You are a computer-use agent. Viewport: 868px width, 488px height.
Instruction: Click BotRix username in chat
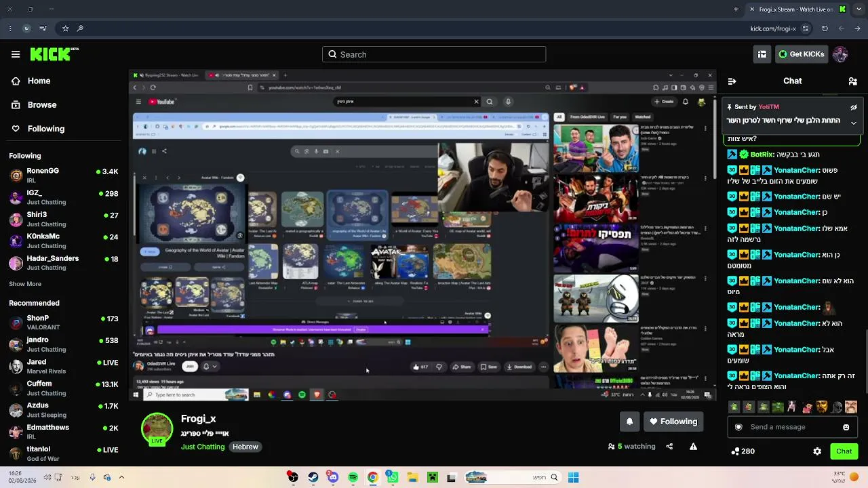(x=762, y=155)
